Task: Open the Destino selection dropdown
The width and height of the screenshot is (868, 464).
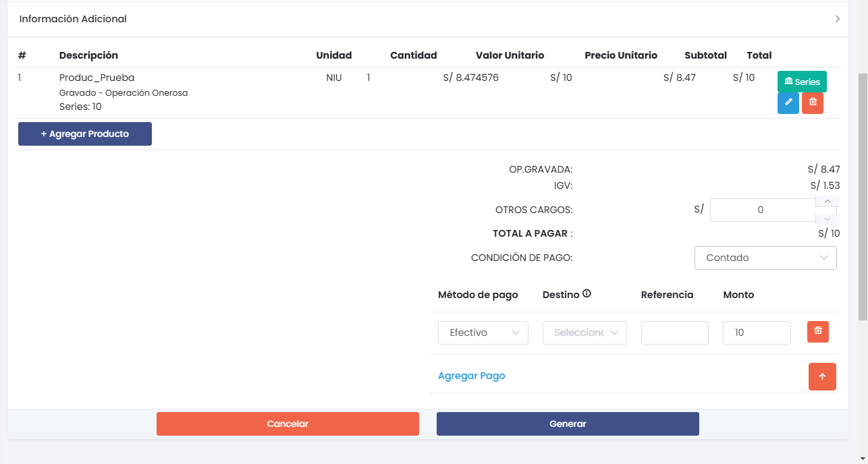Action: click(x=585, y=332)
